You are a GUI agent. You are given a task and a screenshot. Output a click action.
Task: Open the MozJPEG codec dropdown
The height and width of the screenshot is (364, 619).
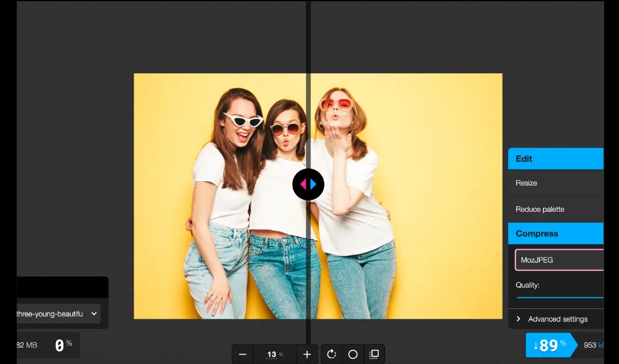pos(558,260)
